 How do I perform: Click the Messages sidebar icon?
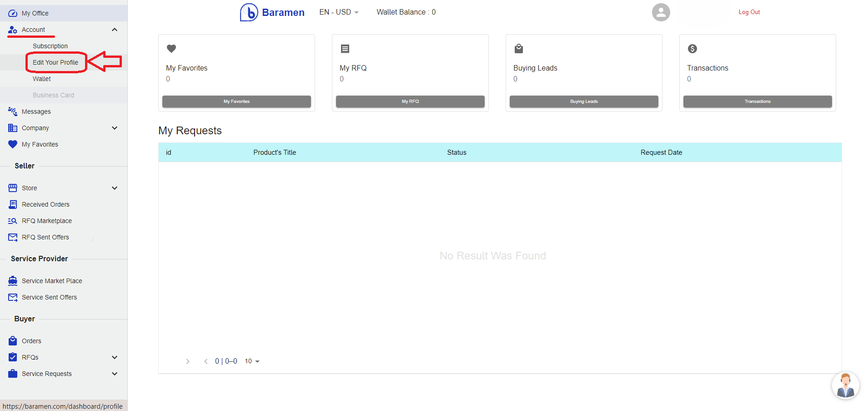[x=13, y=112]
